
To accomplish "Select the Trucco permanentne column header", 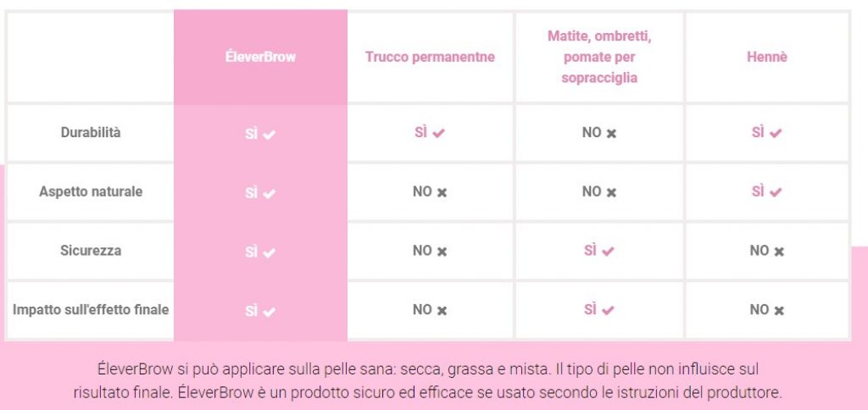I will [x=430, y=58].
